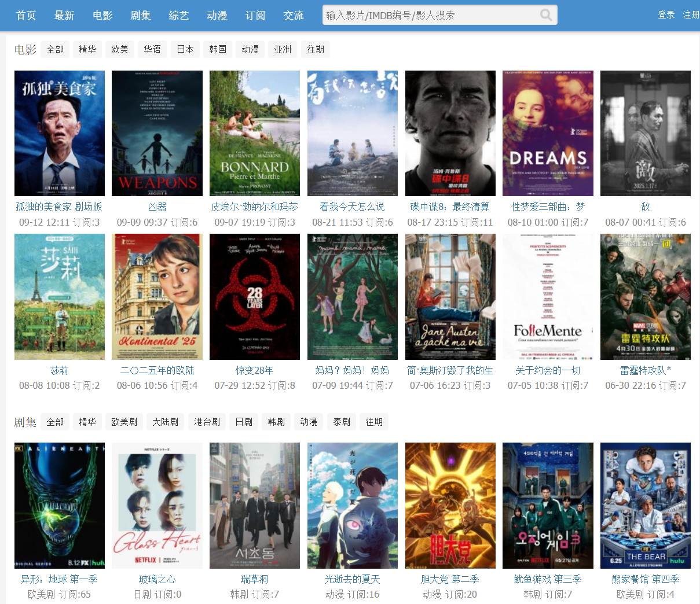This screenshot has height=604, width=700.
Task: Click the search magnifier icon
Action: 545,15
